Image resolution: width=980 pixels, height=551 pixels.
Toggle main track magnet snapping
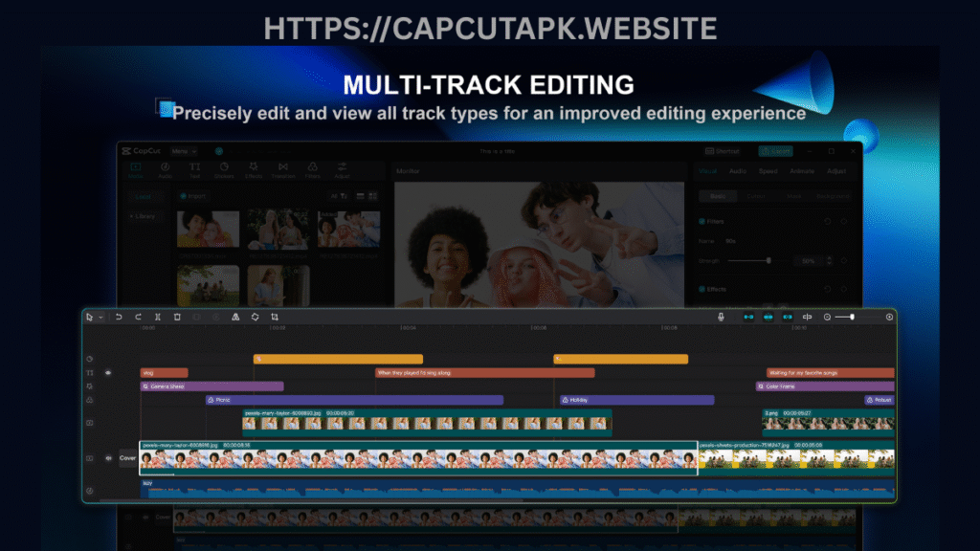pos(748,318)
